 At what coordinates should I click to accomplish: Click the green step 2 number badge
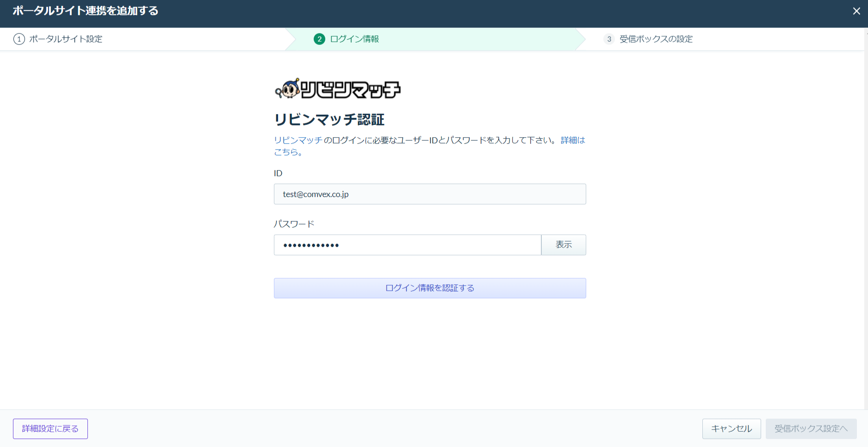(x=319, y=39)
